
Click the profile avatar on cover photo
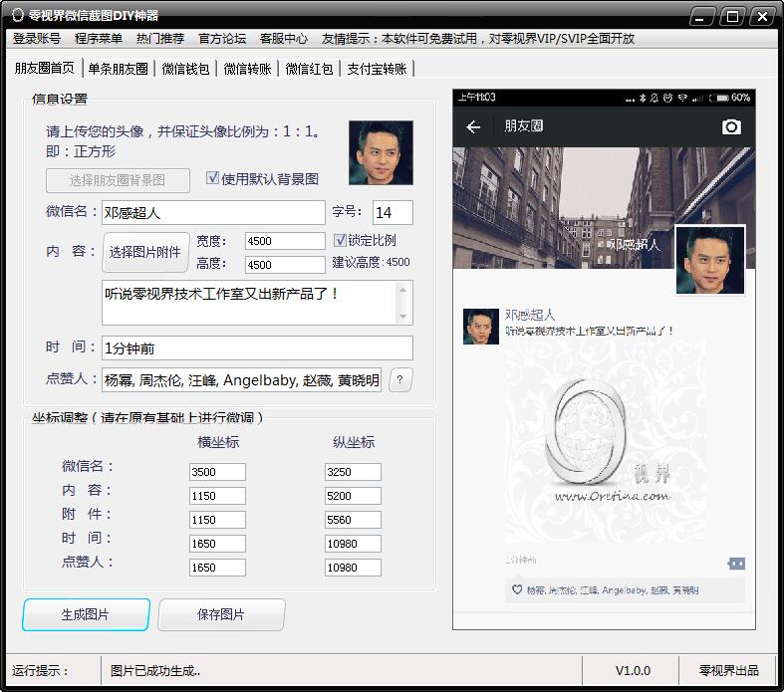tap(710, 260)
